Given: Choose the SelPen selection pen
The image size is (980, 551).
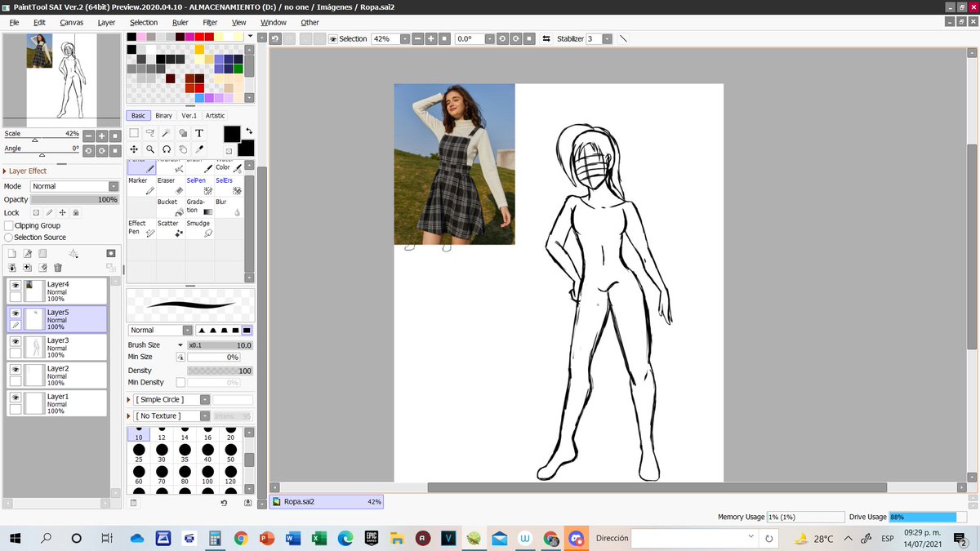Looking at the screenshot, I should (x=200, y=186).
